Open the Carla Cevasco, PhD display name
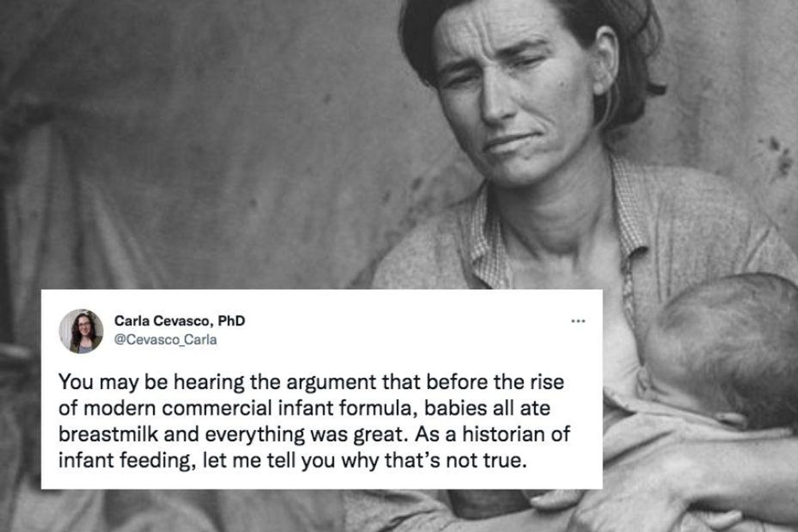The image size is (798, 532). [x=180, y=321]
